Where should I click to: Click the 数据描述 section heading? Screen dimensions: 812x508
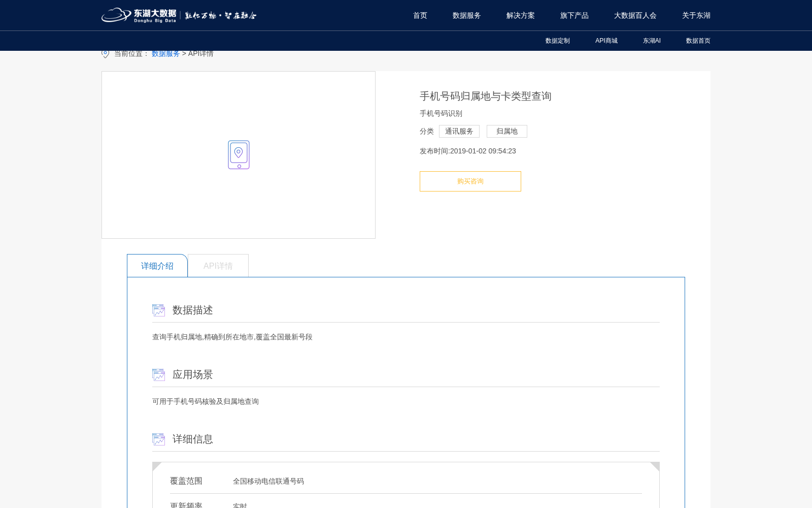point(193,310)
